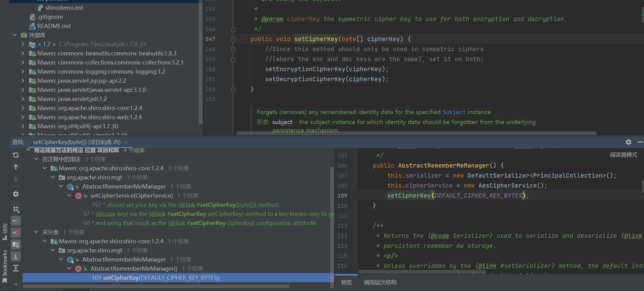This screenshot has height=291, width=644.
Task: Collapse setCipherService(CipherService) usage node
Action: pyautogui.click(x=69, y=196)
